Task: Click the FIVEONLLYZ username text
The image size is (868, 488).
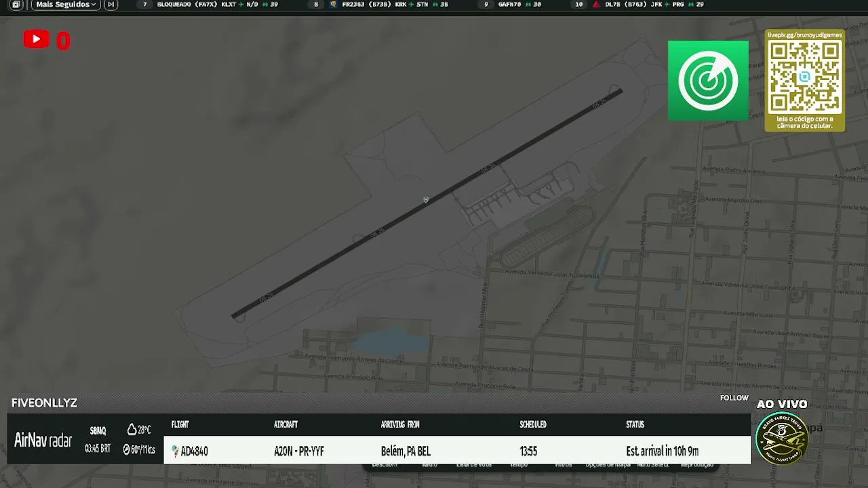Action: pyautogui.click(x=44, y=403)
